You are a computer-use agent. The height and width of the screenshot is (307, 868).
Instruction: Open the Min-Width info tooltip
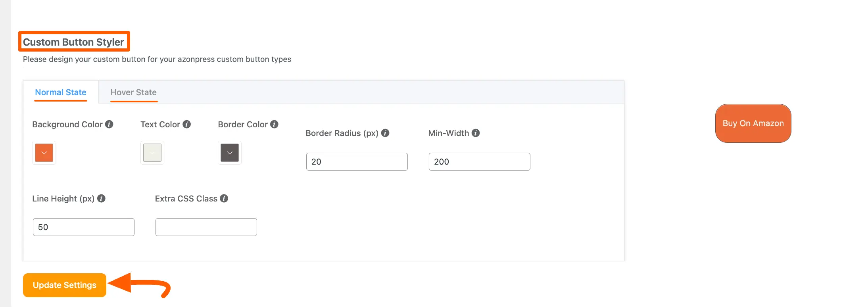476,133
